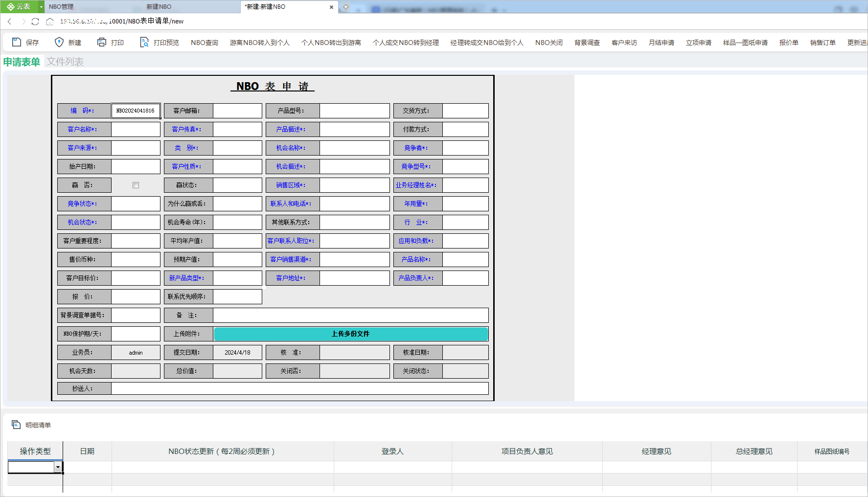Click NBO关闭 in the toolbar
This screenshot has width=868, height=497.
tap(549, 43)
